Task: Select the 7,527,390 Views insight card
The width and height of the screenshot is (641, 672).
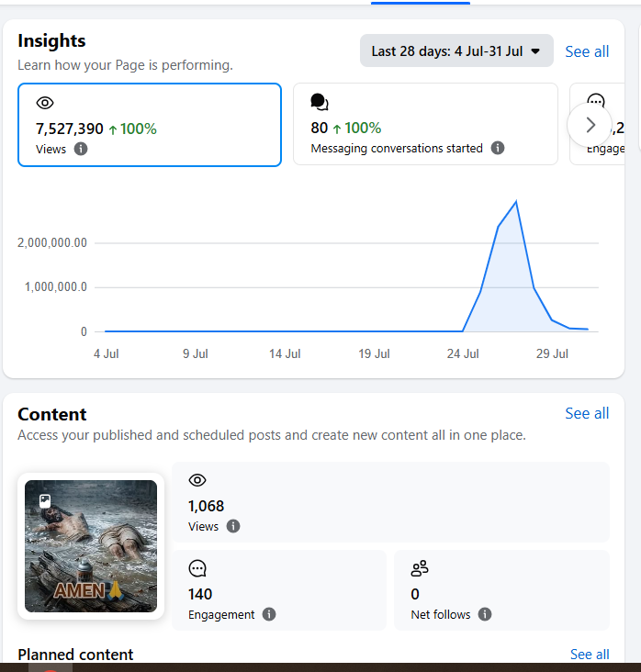Action: point(149,125)
